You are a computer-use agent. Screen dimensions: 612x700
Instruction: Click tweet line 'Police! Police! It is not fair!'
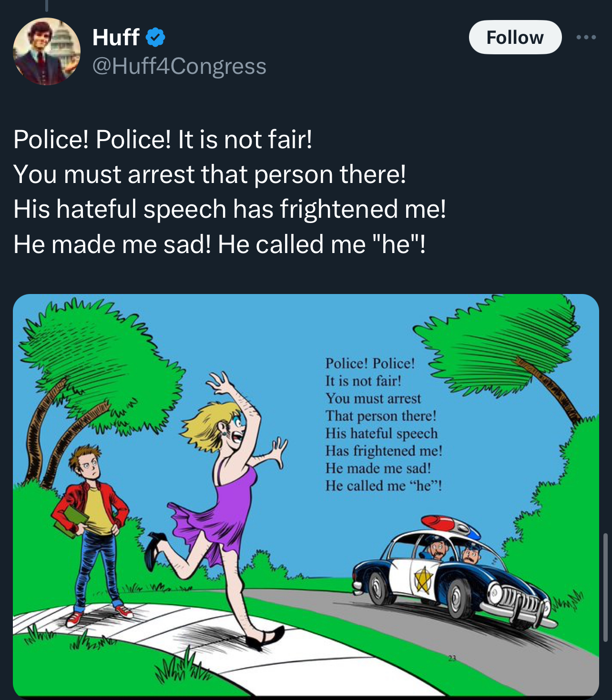tap(163, 139)
